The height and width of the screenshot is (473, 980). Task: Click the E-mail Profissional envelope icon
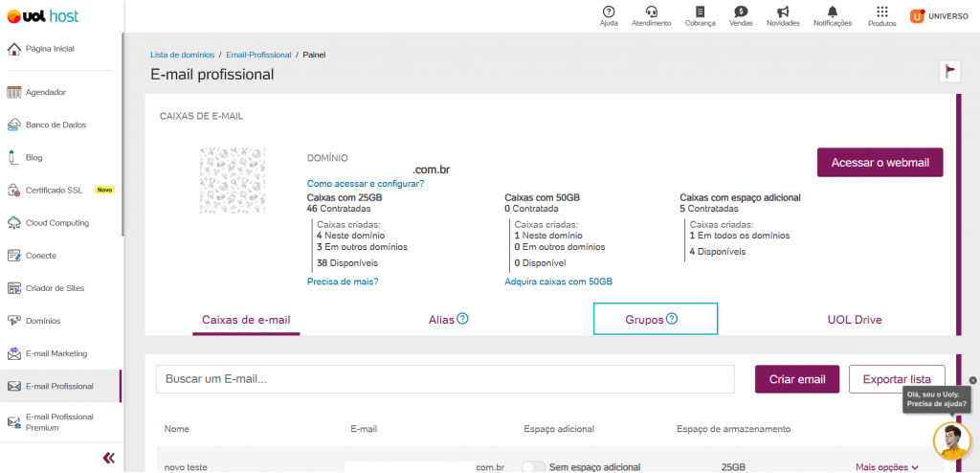tap(13, 386)
